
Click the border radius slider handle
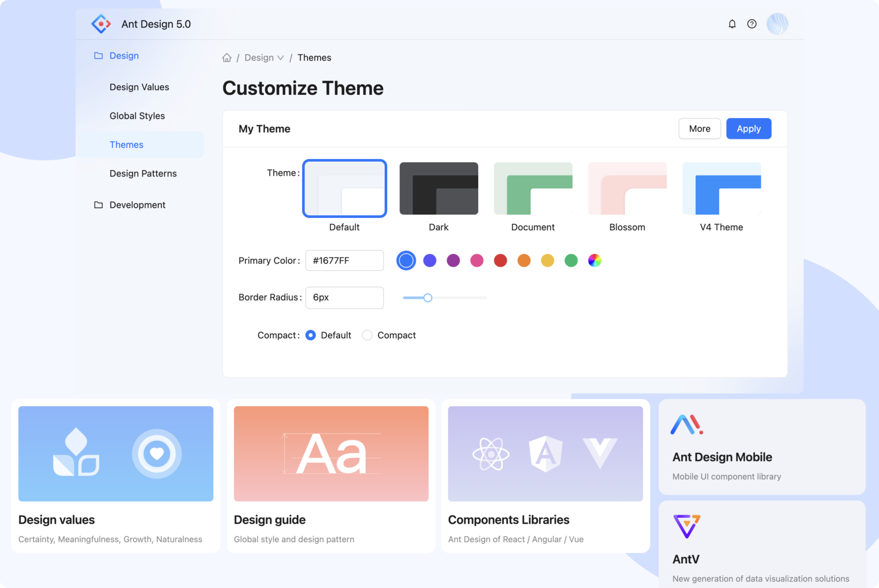(x=427, y=298)
